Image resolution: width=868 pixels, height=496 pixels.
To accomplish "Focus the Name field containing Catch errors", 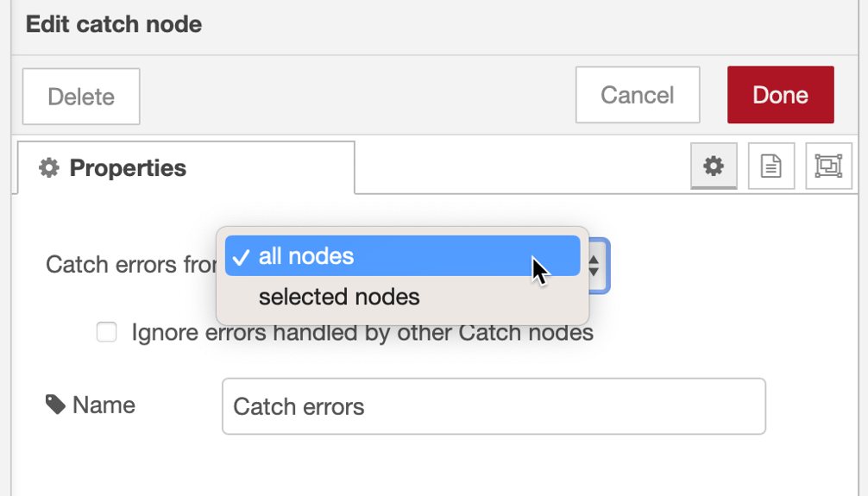I will [494, 406].
